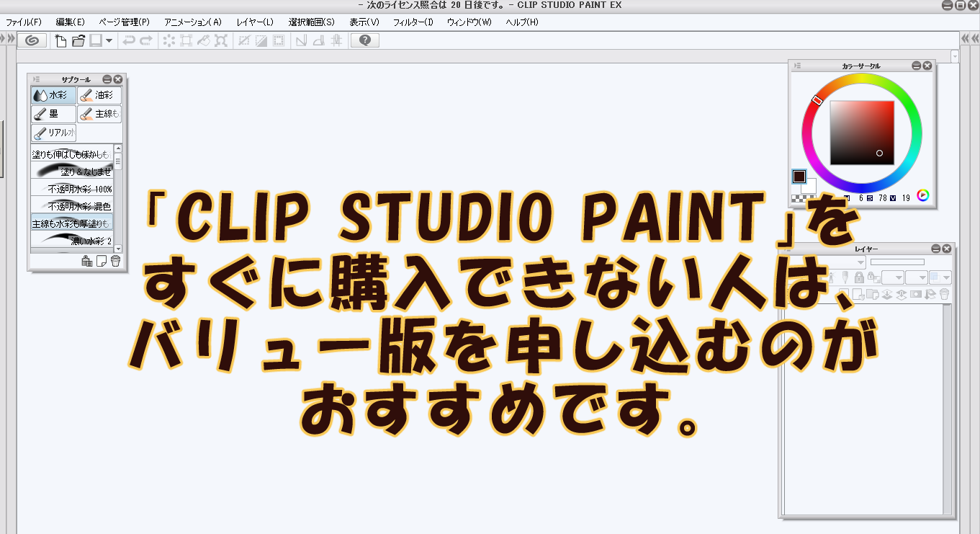Viewport: 980px width, 534px height.
Task: Open the サブツール panel menu icon
Action: pyautogui.click(x=36, y=79)
